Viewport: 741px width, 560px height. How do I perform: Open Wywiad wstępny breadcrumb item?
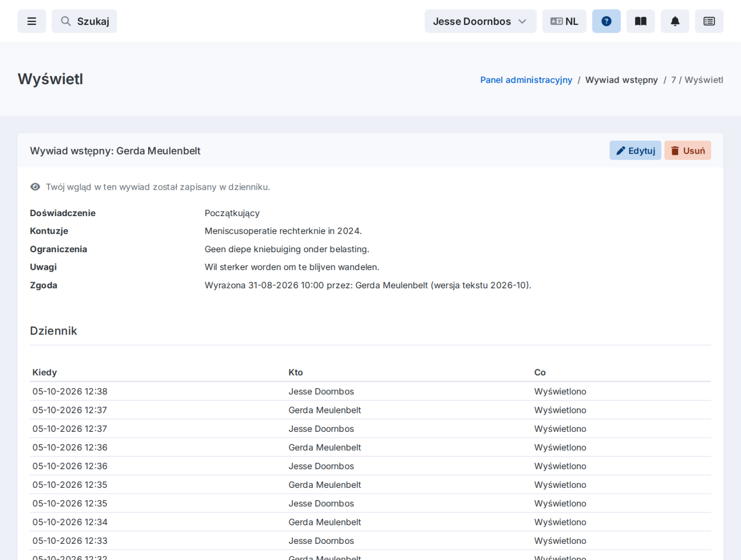tap(622, 80)
